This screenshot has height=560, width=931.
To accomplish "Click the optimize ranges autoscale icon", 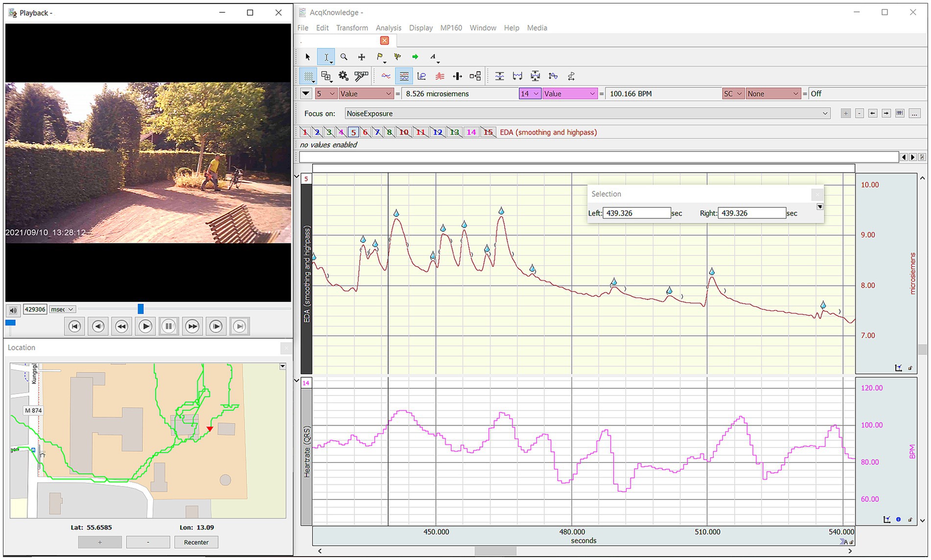I will [x=535, y=76].
